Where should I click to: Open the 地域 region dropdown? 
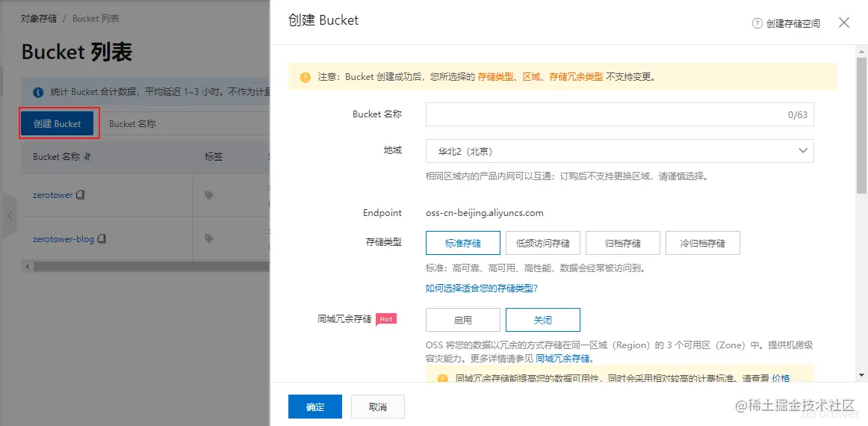click(619, 151)
